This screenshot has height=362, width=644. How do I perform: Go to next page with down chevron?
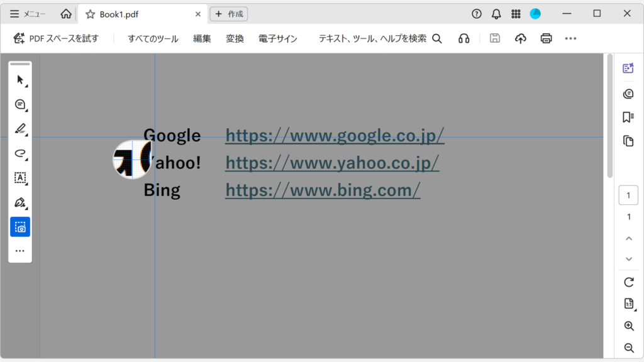coord(629,259)
